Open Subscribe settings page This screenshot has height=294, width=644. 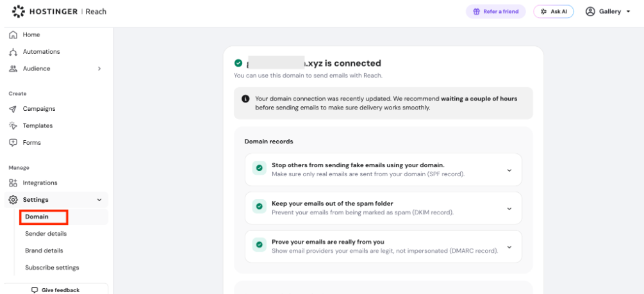click(x=52, y=267)
